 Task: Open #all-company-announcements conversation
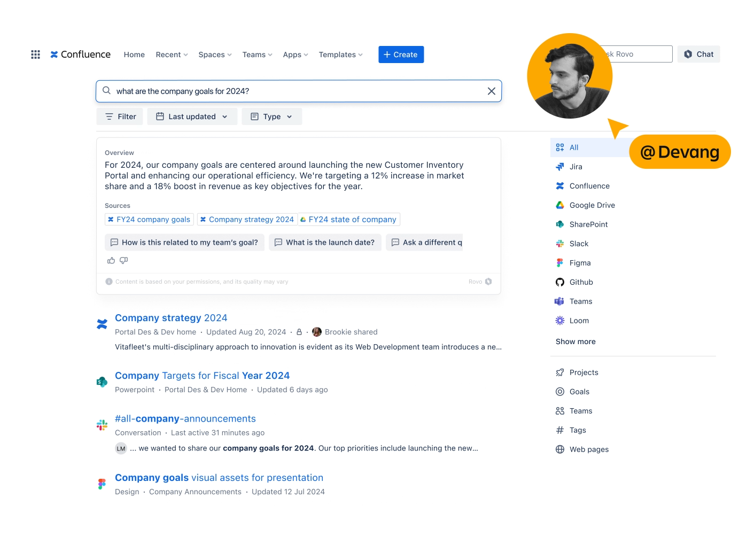(x=185, y=419)
